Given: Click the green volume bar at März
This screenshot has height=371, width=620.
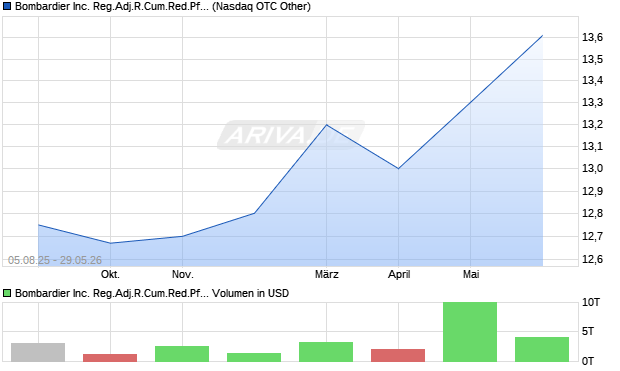Looking at the screenshot, I should click(x=326, y=352).
